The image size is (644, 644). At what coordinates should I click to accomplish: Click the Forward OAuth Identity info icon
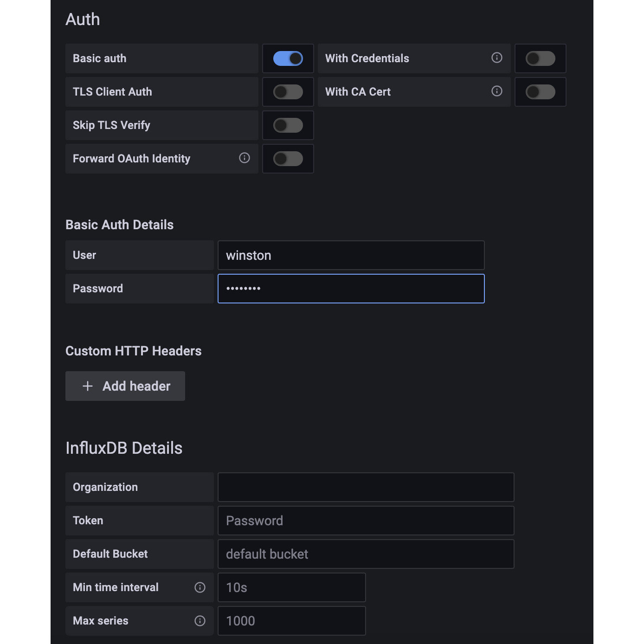245,158
